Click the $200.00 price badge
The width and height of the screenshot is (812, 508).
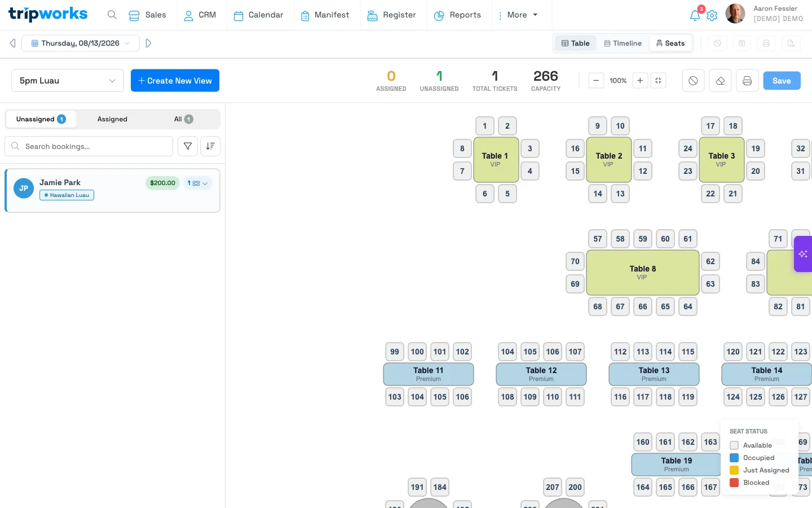pyautogui.click(x=163, y=183)
